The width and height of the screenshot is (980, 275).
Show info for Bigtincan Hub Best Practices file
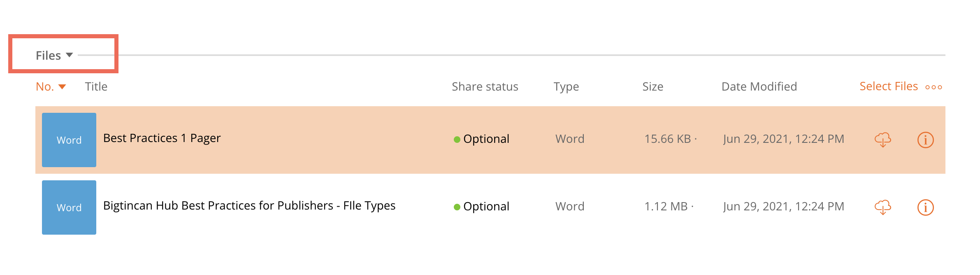click(x=925, y=207)
